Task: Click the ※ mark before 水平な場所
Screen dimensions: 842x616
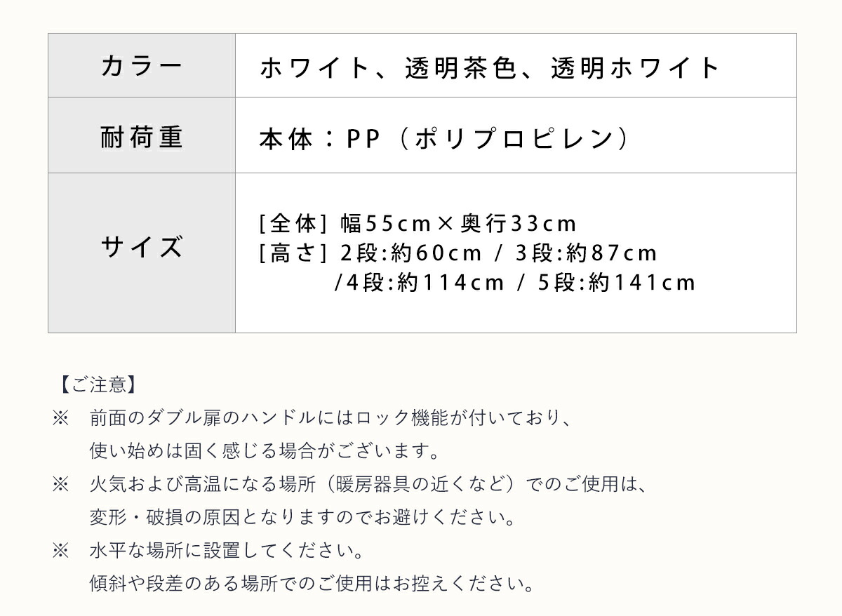Action: pos(60,550)
